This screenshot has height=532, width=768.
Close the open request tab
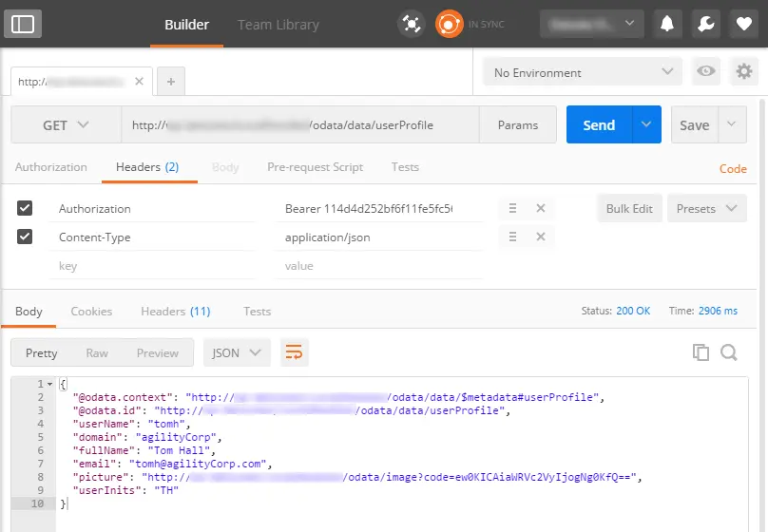[x=139, y=82]
